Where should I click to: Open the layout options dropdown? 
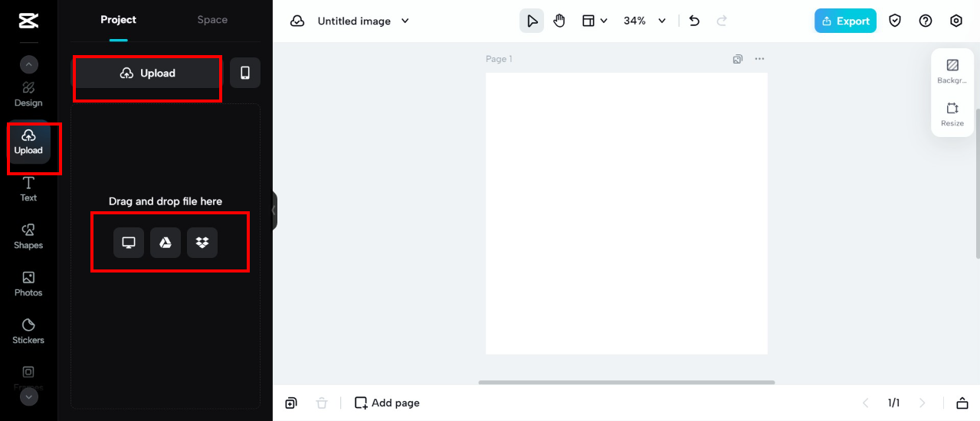click(x=595, y=21)
